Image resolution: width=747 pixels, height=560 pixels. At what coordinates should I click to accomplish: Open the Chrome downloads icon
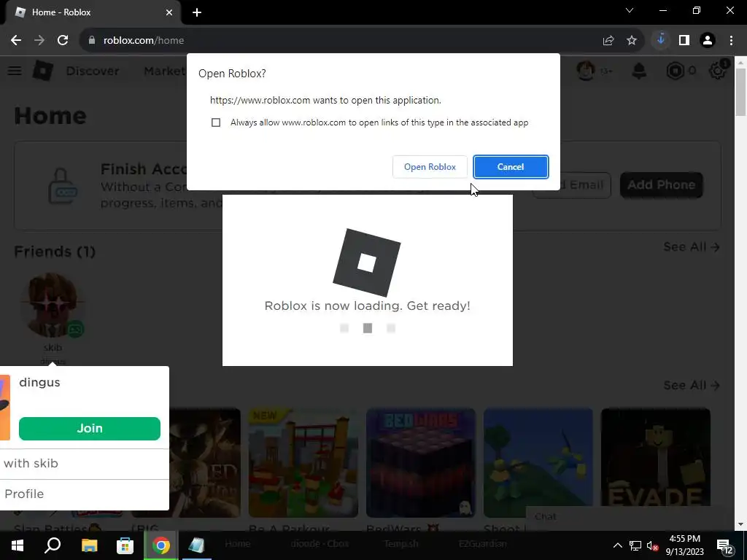pos(660,40)
